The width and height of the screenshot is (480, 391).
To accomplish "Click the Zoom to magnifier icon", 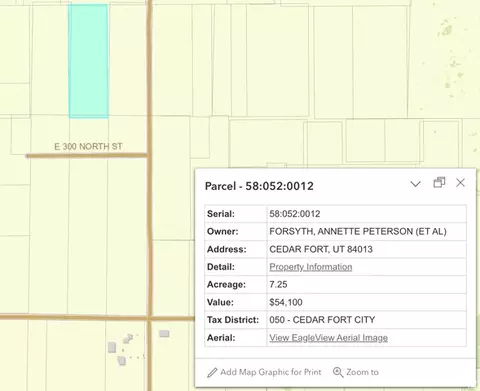I will [338, 372].
